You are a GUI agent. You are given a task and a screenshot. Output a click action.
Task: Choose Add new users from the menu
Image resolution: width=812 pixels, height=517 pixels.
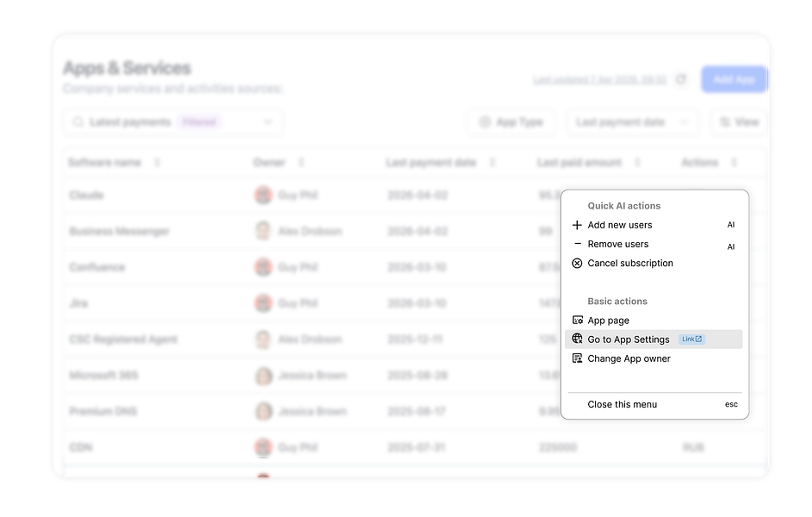654,225
